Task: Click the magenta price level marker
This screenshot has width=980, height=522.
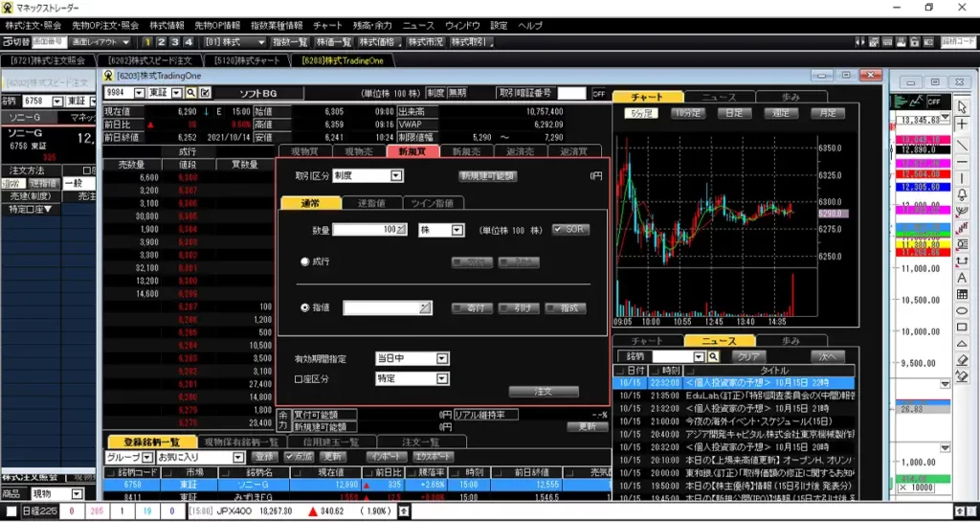Action: point(921,163)
